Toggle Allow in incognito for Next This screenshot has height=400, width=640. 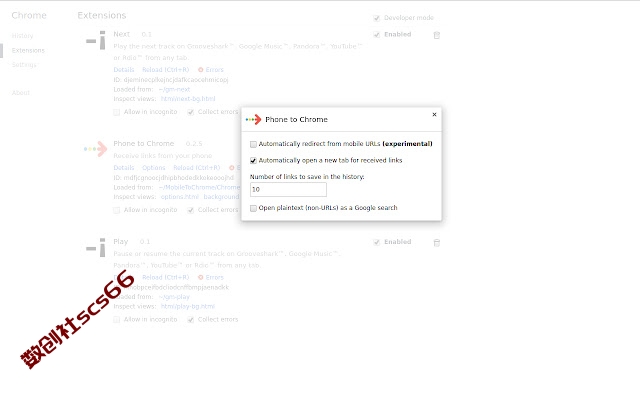click(117, 112)
